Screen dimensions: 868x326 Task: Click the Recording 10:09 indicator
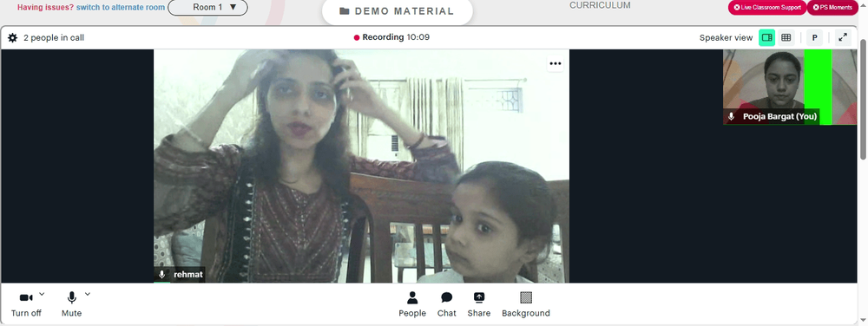pos(392,37)
